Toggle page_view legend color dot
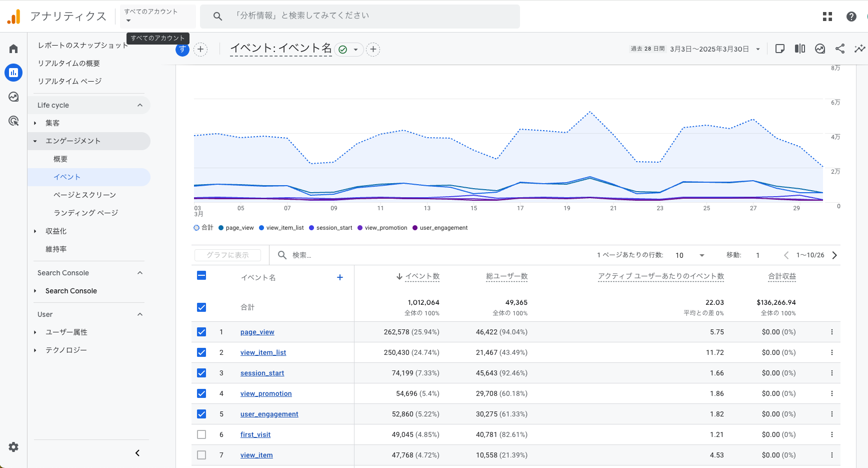 221,228
